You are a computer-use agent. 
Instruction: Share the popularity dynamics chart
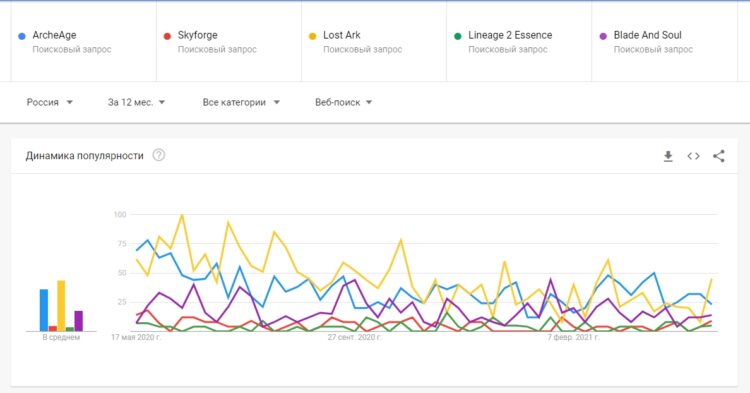click(x=718, y=156)
